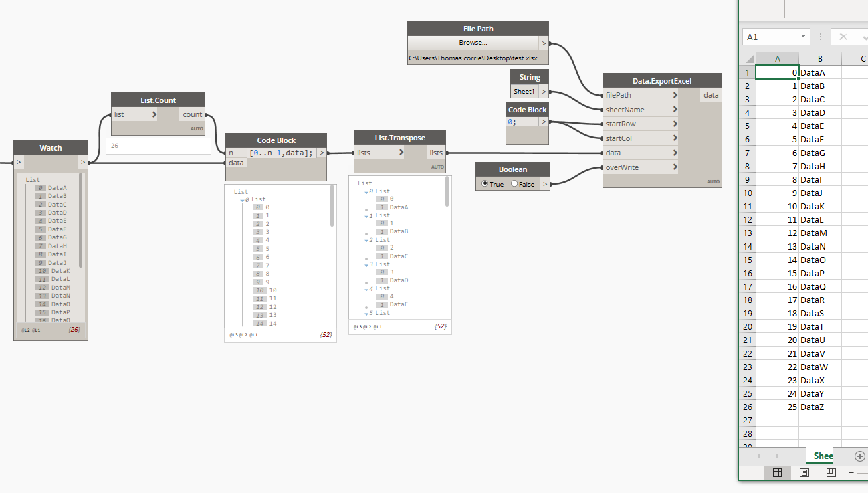Image resolution: width=868 pixels, height=493 pixels.
Task: Click the previous-sheet navigation arrow in Excel
Action: pyautogui.click(x=758, y=456)
